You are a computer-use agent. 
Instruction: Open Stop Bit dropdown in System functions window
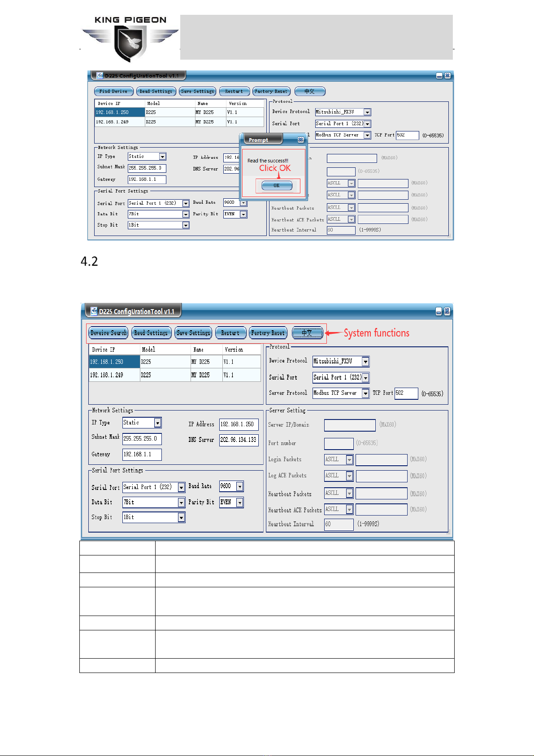[182, 518]
